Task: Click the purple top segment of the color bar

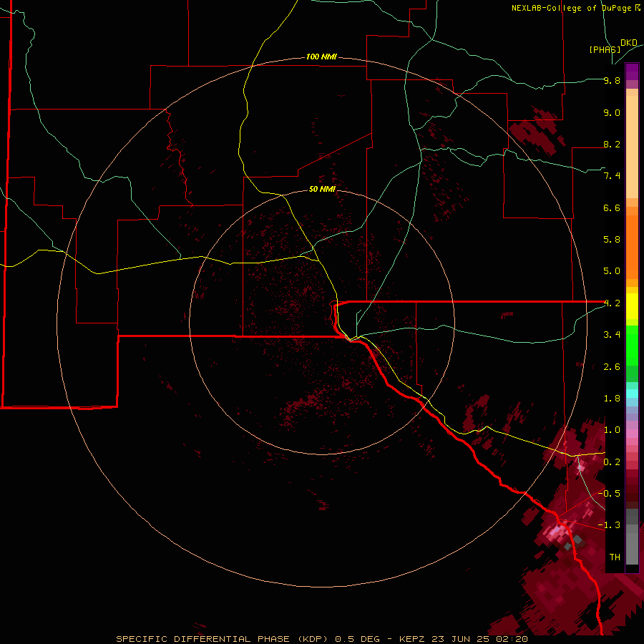Action: pyautogui.click(x=632, y=72)
